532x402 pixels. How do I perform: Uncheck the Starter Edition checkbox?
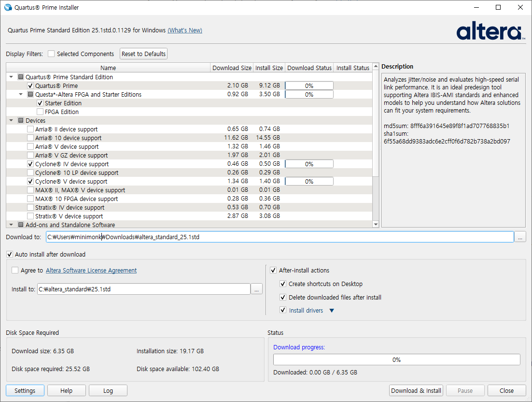(40, 103)
